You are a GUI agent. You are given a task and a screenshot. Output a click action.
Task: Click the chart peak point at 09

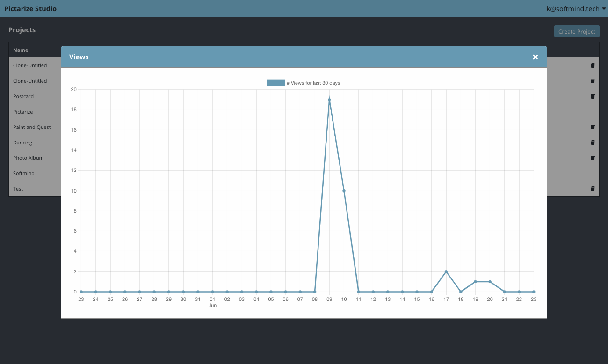pos(329,100)
